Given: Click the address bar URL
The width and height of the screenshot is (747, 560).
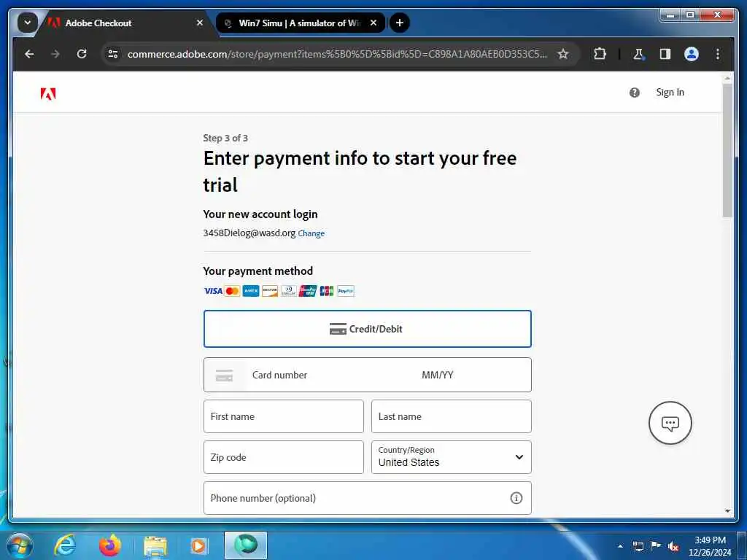Looking at the screenshot, I should (337, 54).
